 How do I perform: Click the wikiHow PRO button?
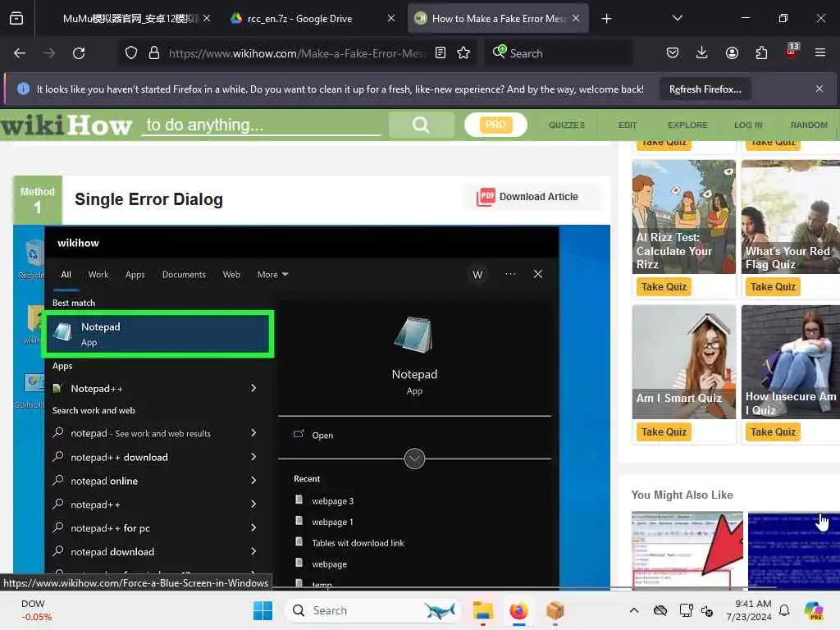[x=495, y=125]
